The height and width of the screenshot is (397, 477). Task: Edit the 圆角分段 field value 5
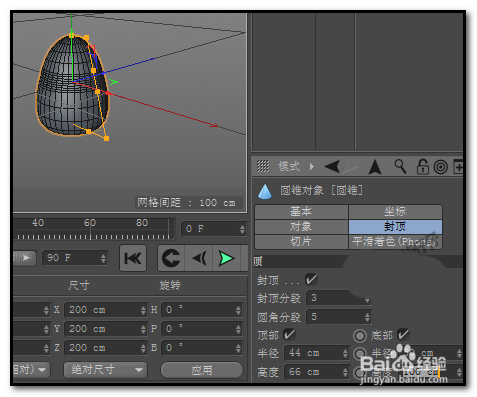pyautogui.click(x=335, y=317)
